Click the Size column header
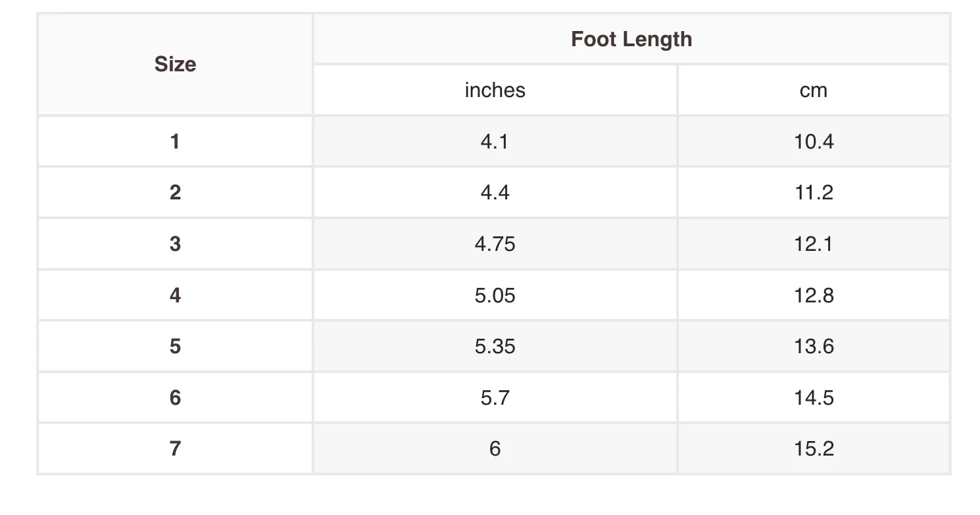Image resolution: width=980 pixels, height=515 pixels. pyautogui.click(x=175, y=64)
